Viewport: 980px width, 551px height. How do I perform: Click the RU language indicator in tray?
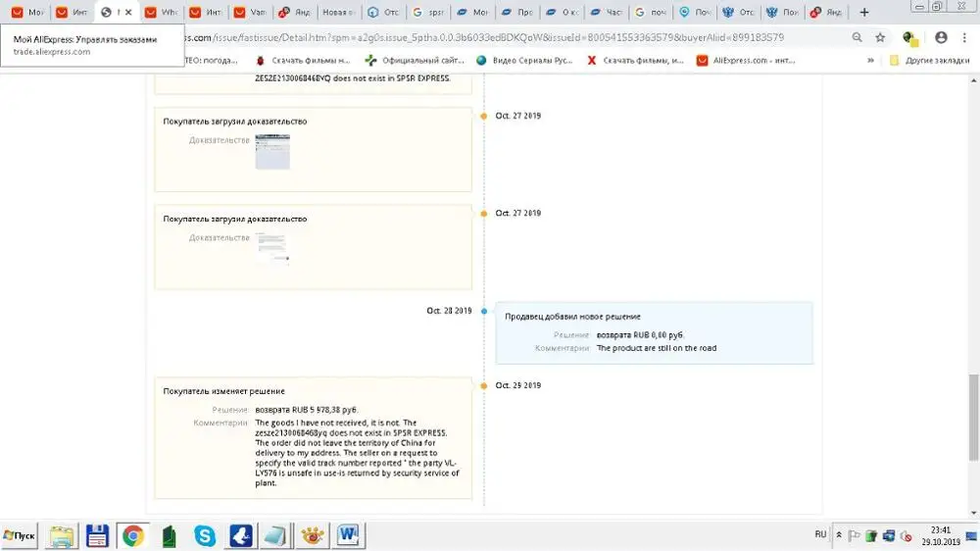(820, 534)
